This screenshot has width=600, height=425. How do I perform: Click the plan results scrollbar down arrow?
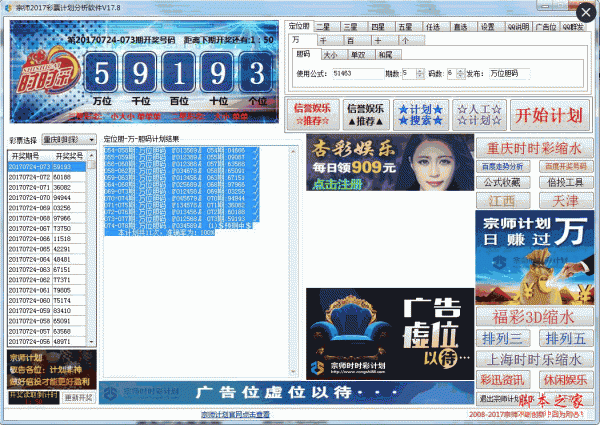(293, 371)
